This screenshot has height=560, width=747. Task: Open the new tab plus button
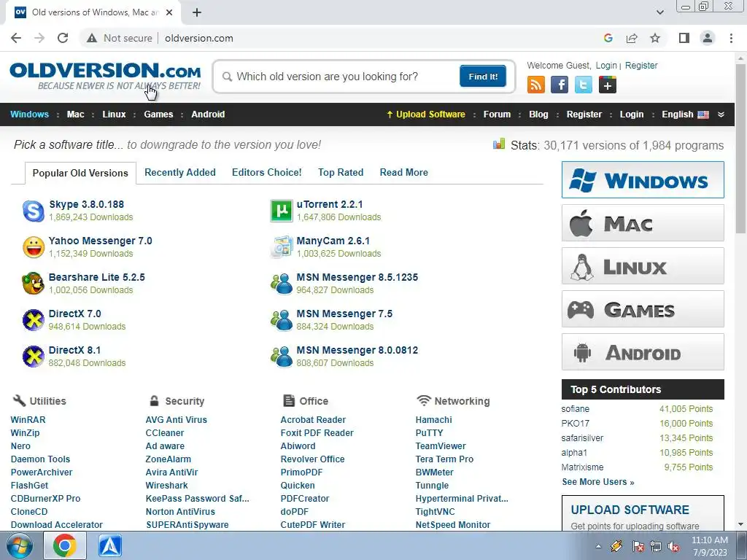pyautogui.click(x=197, y=12)
